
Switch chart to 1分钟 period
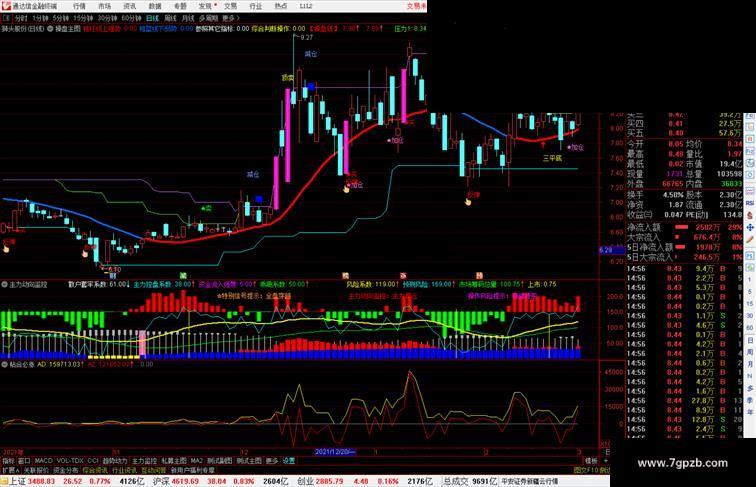coord(40,18)
